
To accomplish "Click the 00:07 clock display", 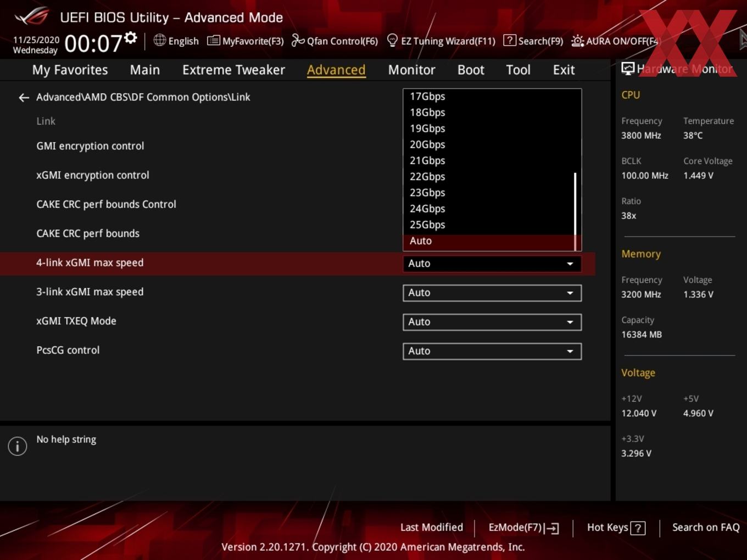I will pyautogui.click(x=93, y=43).
